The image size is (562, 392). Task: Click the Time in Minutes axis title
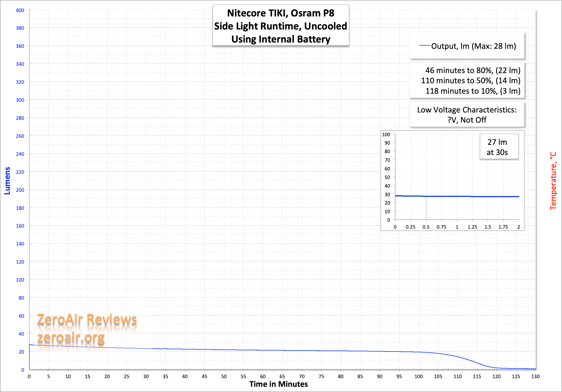pos(279,384)
